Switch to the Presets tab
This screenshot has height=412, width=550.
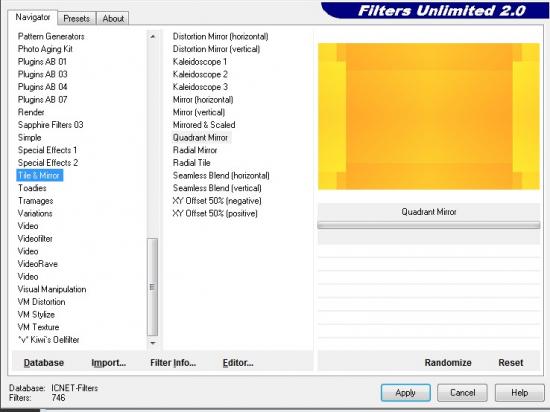pos(76,19)
